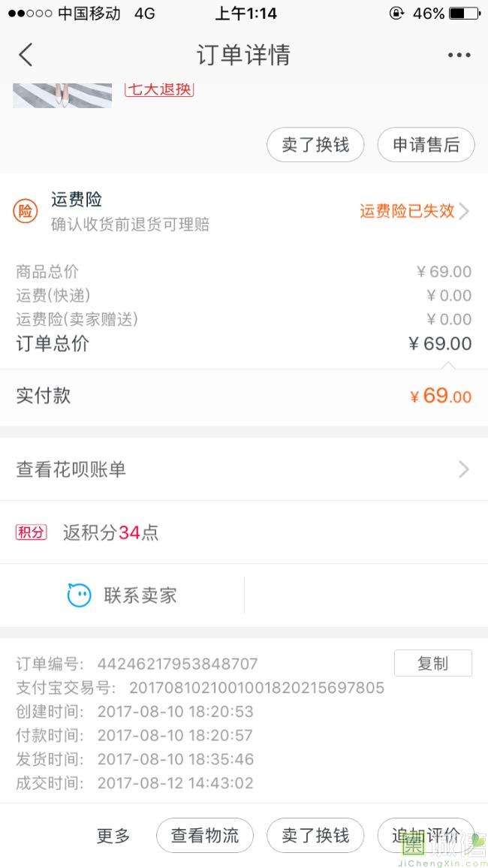This screenshot has height=868, width=488.
Task: Tap the orange 险 insurance icon
Action: point(26,212)
